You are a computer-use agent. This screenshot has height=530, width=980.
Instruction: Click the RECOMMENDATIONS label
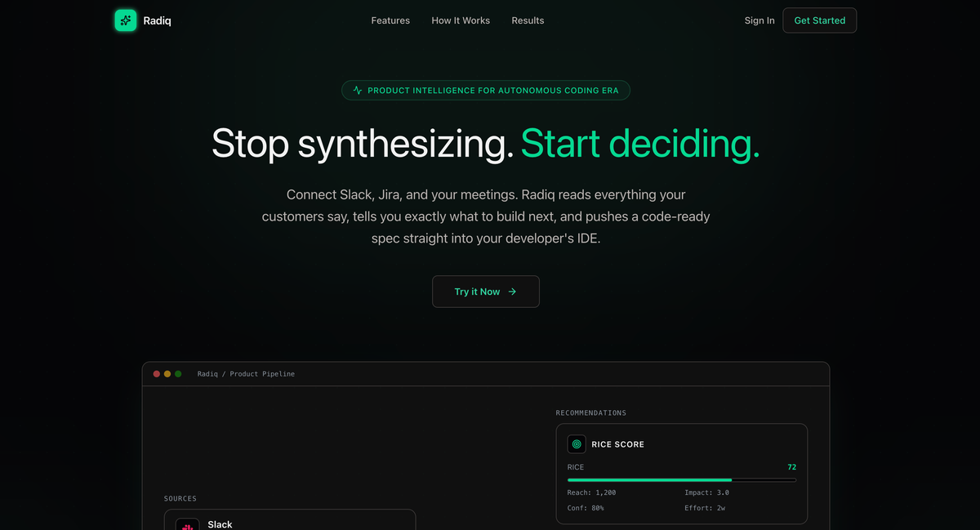591,413
